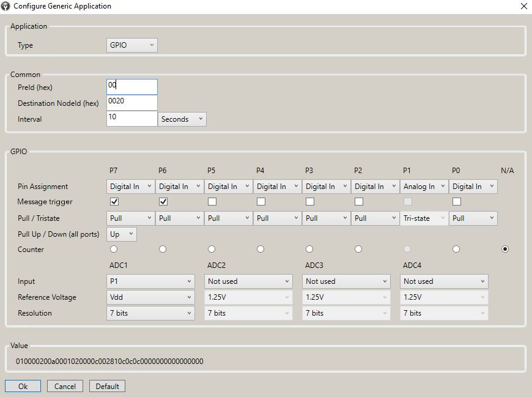Enable the P4 Message trigger checkbox
The height and width of the screenshot is (397, 532).
coord(261,201)
